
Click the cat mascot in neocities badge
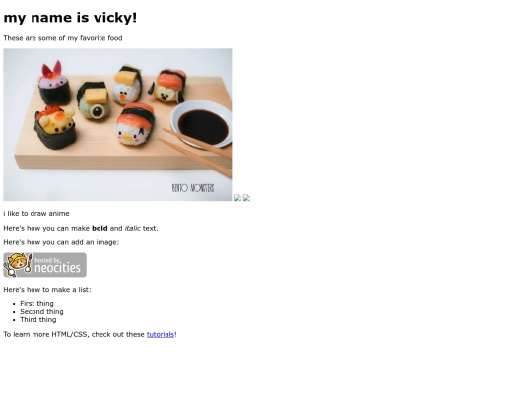(x=18, y=265)
